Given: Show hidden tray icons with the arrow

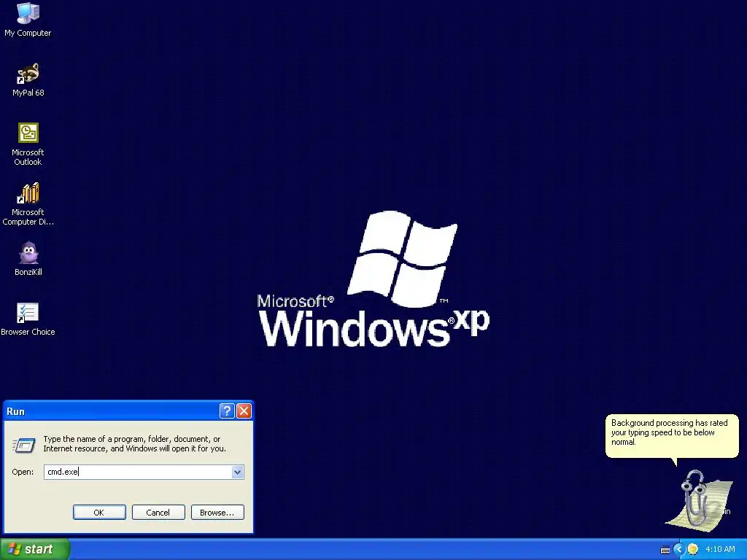Looking at the screenshot, I should pyautogui.click(x=679, y=550).
